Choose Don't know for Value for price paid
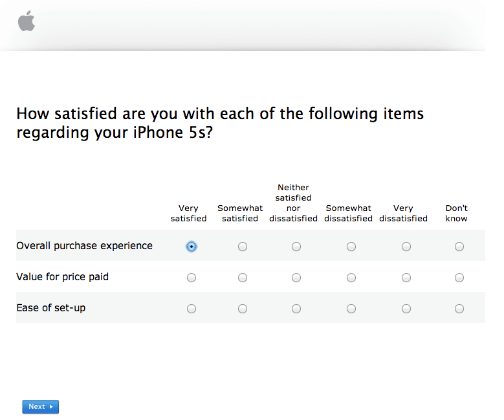This screenshot has width=504, height=420. [459, 278]
